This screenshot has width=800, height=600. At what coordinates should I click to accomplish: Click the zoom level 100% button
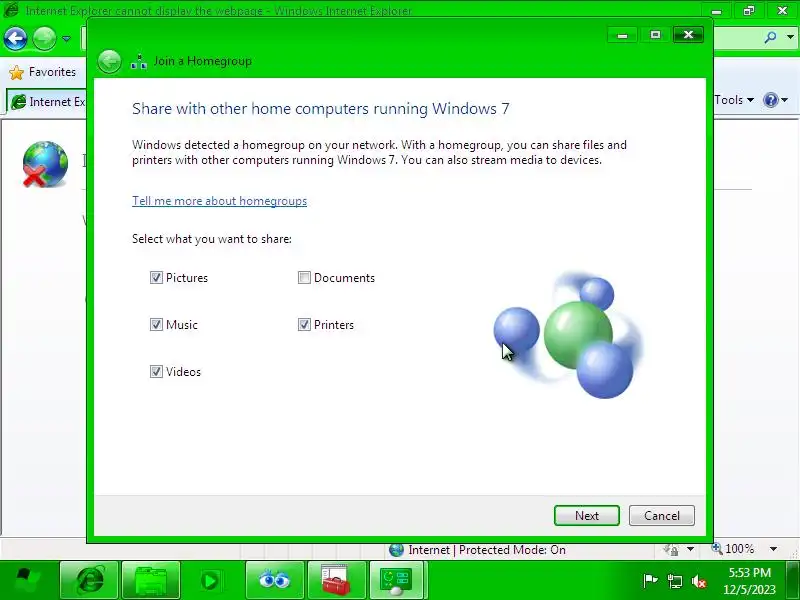click(733, 549)
